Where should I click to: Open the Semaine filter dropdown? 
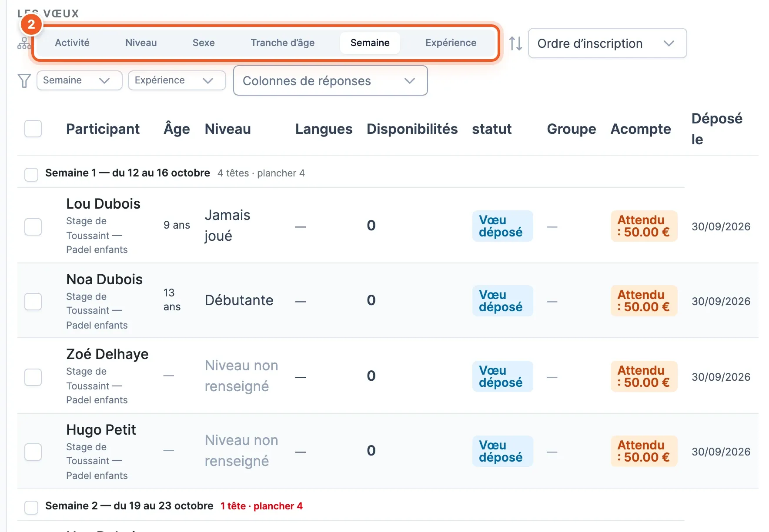(80, 80)
